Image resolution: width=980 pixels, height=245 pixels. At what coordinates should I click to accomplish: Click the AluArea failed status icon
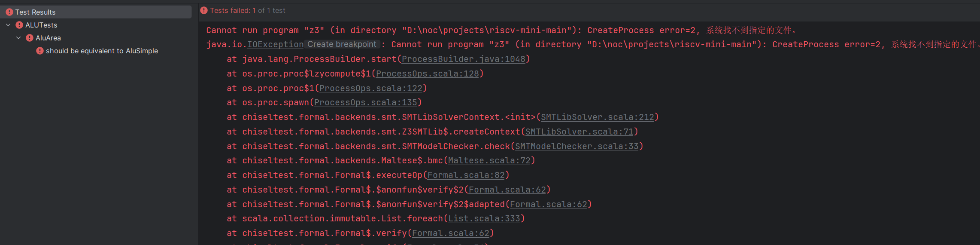point(30,38)
